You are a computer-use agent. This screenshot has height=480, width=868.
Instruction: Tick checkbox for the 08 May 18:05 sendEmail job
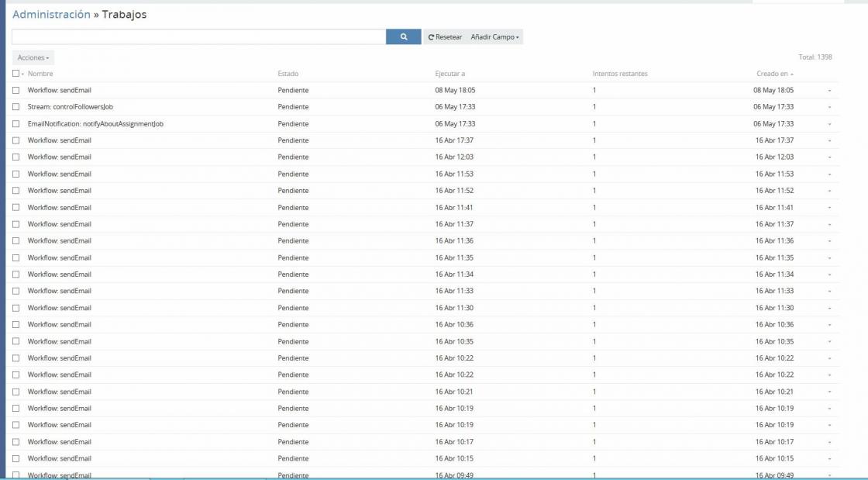tap(15, 91)
